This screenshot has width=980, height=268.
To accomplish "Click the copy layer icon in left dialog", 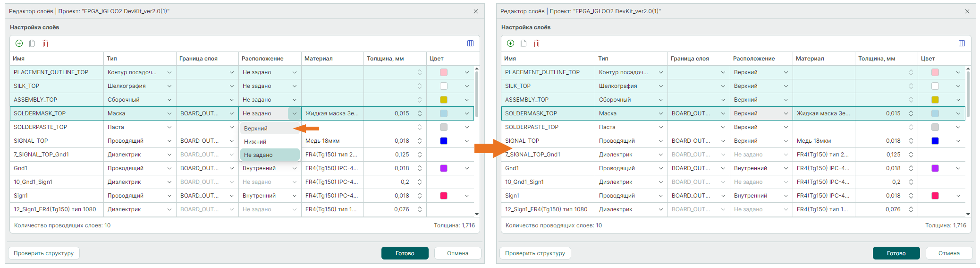I will pyautogui.click(x=32, y=43).
